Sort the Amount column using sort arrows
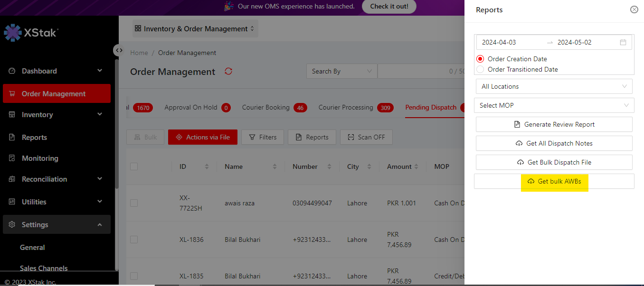644x286 pixels. pos(417,166)
